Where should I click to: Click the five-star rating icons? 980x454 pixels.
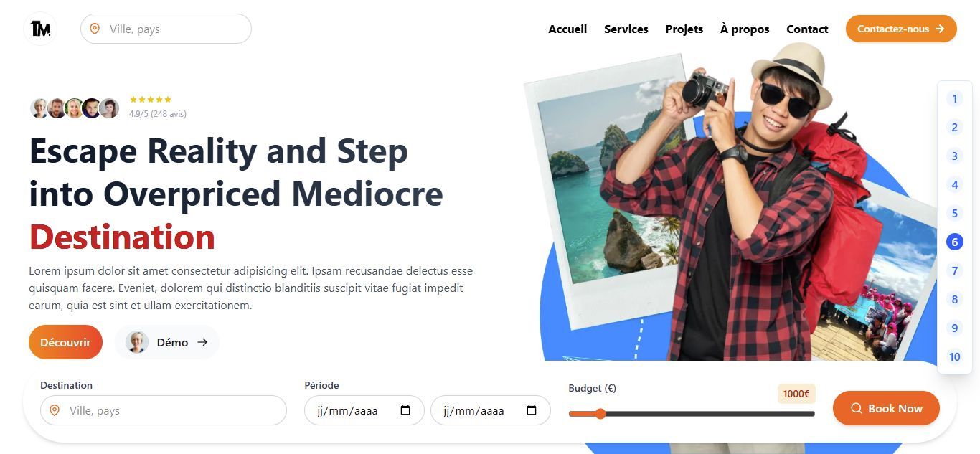[151, 100]
